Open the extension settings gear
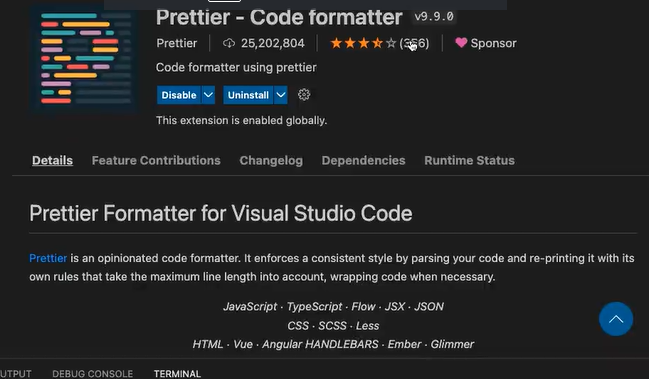This screenshot has height=379, width=649. [304, 95]
